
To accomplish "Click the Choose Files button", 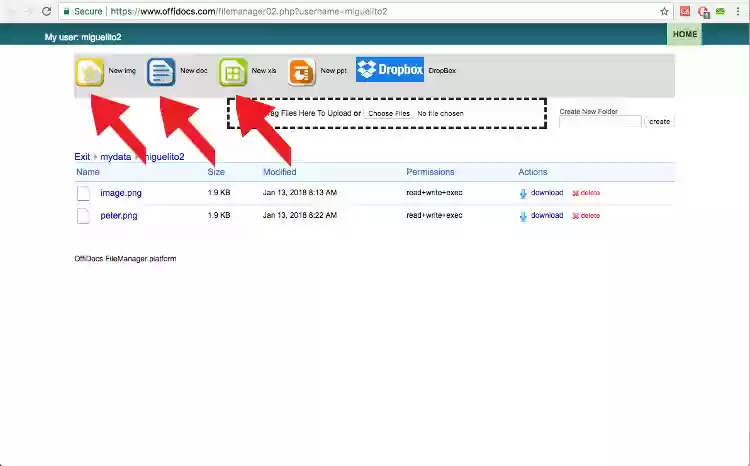I will 389,113.
